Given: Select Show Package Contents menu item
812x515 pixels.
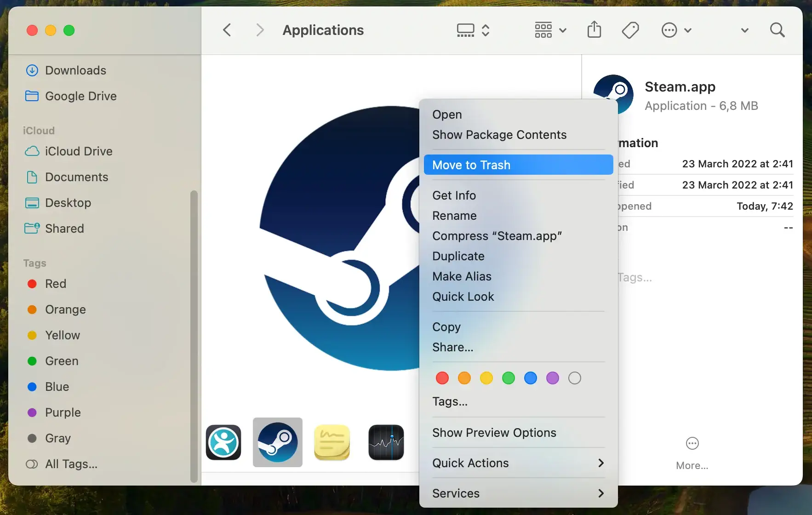Looking at the screenshot, I should coord(499,135).
